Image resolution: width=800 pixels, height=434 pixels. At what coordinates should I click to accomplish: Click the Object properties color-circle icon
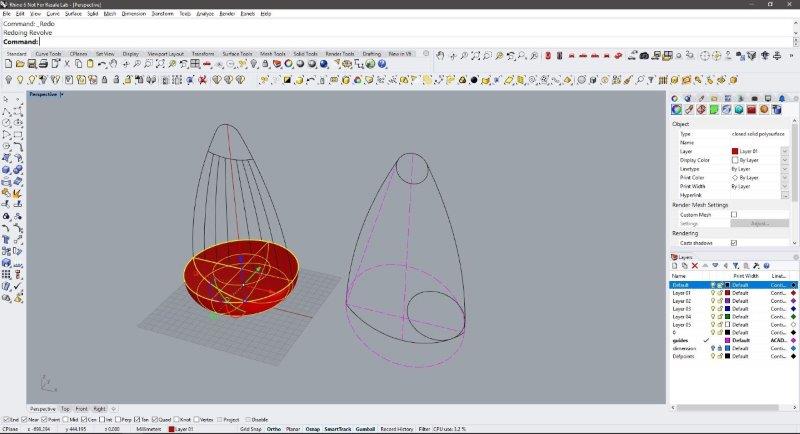[x=677, y=109]
